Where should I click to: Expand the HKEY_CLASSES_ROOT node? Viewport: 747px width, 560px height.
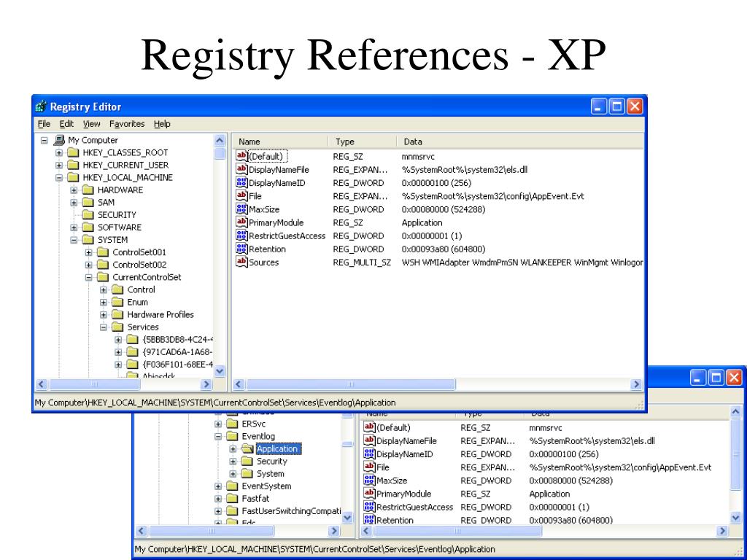click(x=58, y=153)
